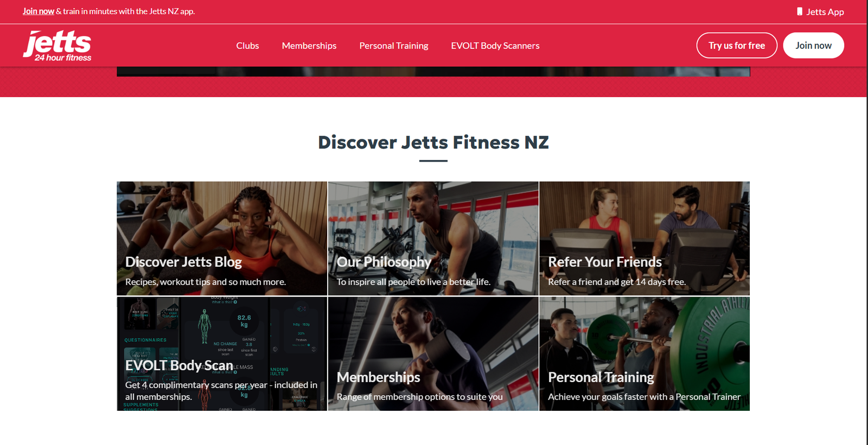Image resolution: width=868 pixels, height=445 pixels.
Task: Click the Refer a friend 14 days free caption
Action: [x=617, y=282]
